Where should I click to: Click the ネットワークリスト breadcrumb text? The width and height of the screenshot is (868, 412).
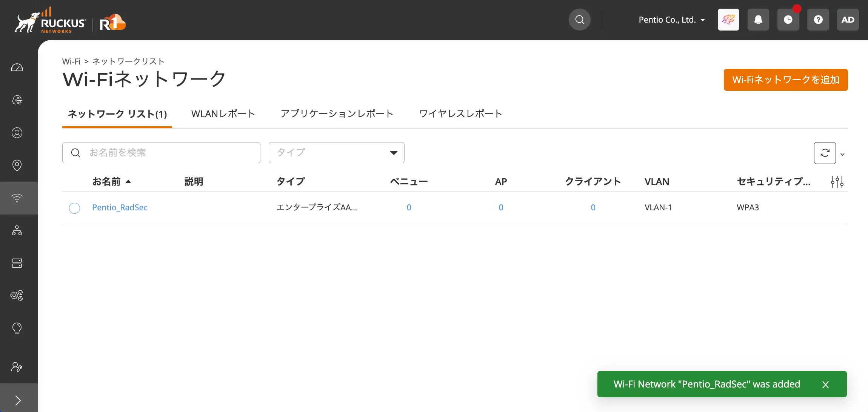[129, 61]
